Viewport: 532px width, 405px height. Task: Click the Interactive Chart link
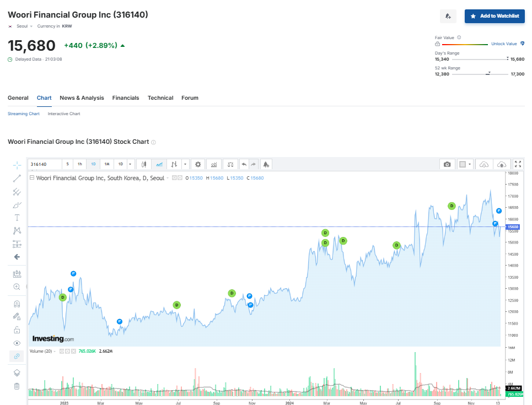[x=64, y=114]
